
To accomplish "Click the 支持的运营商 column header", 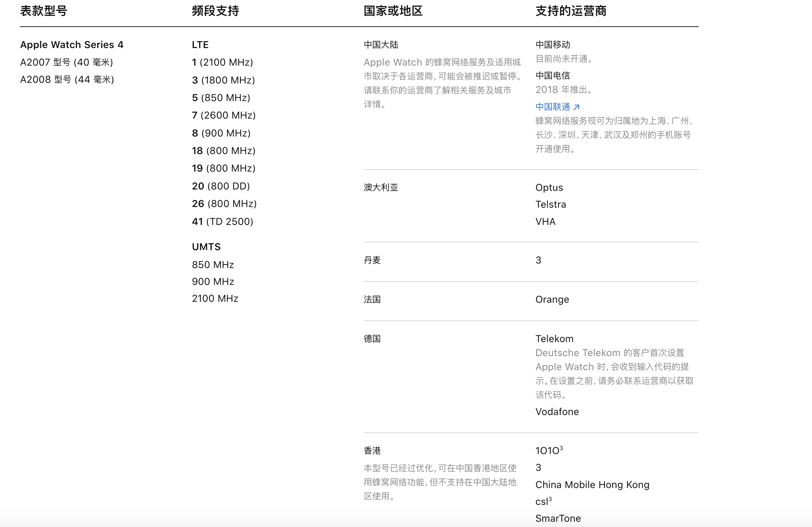I will tap(571, 11).
